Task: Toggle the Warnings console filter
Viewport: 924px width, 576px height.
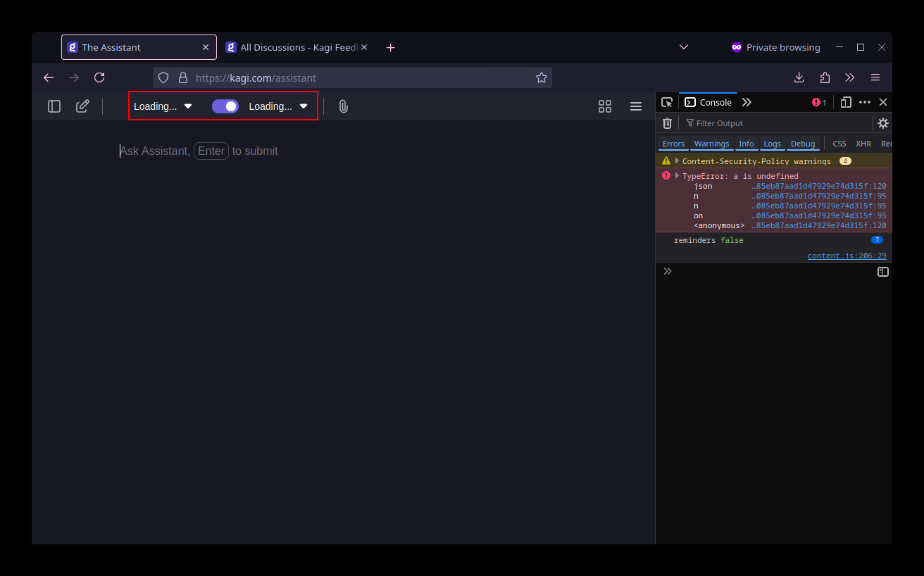Action: pos(711,144)
